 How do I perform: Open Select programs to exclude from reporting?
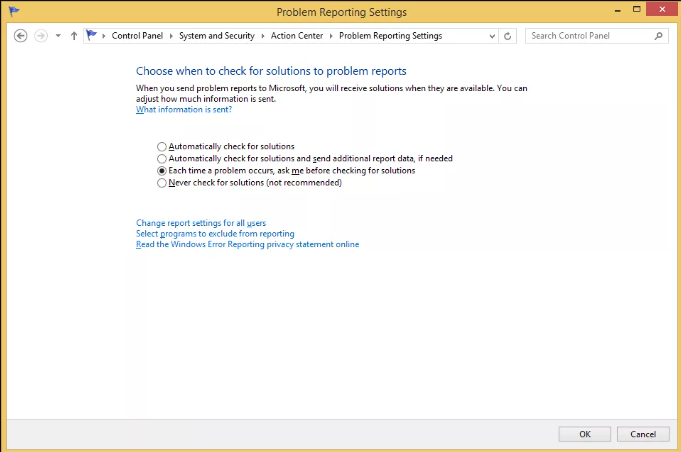[215, 234]
